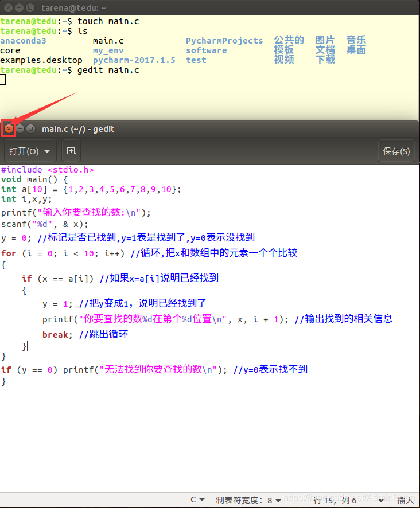Click the y = 0; assignment statement

coord(16,238)
